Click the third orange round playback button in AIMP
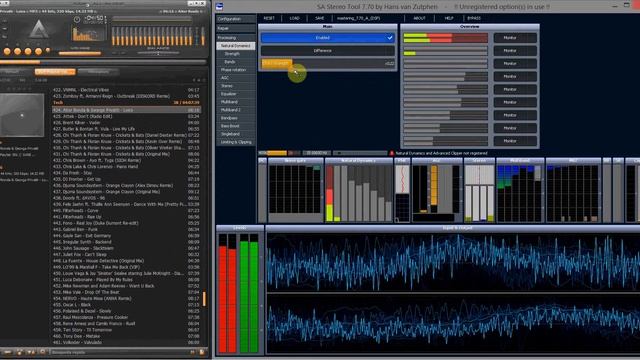 28,51
